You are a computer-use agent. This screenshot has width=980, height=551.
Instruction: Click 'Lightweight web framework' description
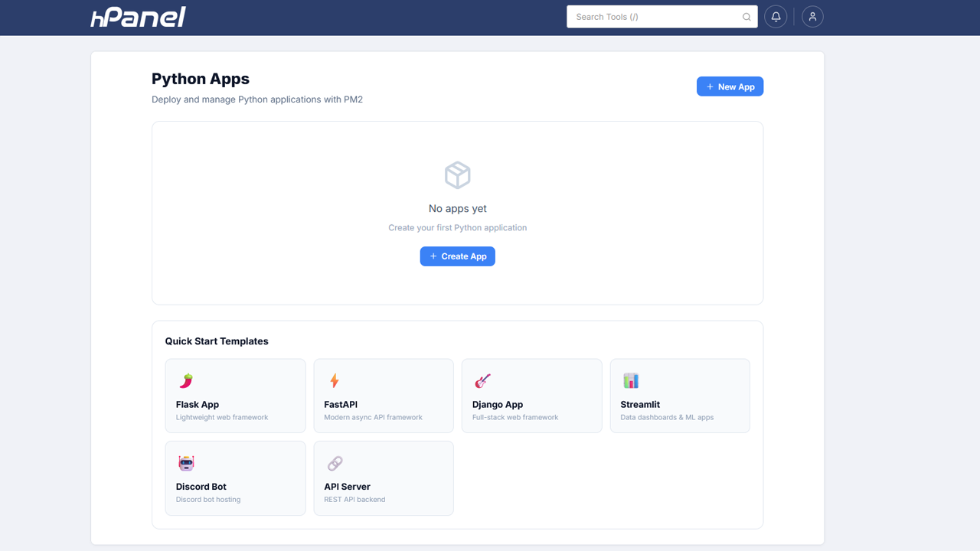point(222,417)
